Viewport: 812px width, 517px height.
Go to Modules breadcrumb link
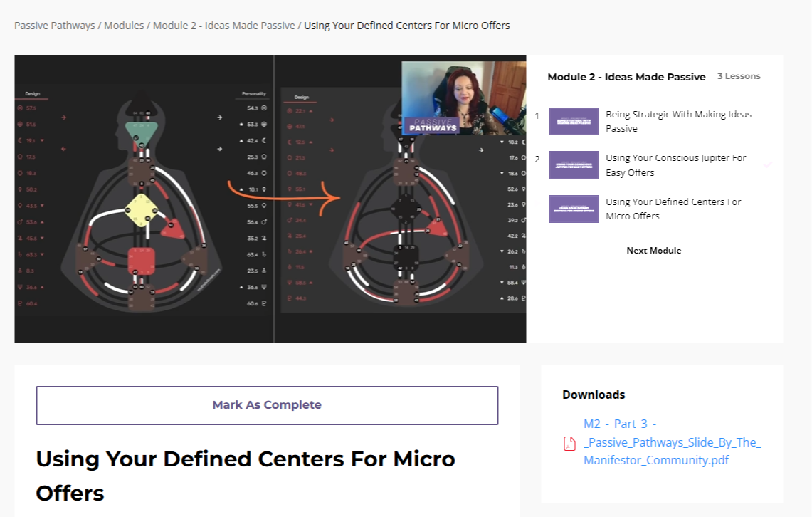(124, 26)
